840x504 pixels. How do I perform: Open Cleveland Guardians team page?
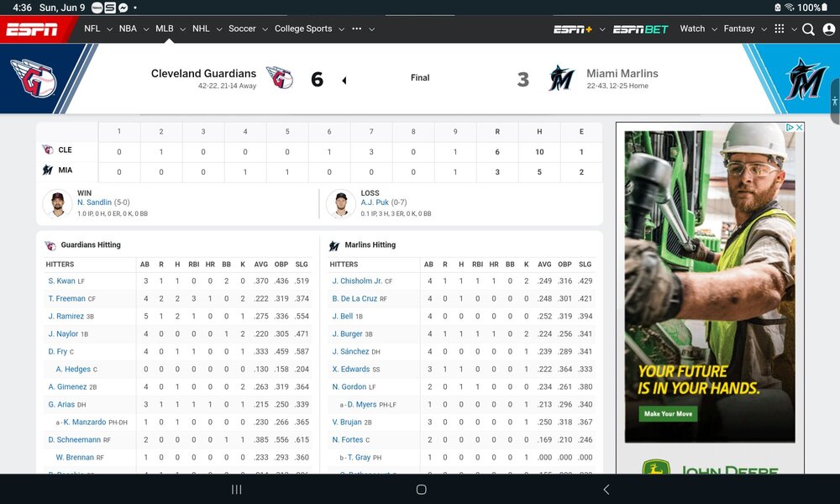(203, 73)
